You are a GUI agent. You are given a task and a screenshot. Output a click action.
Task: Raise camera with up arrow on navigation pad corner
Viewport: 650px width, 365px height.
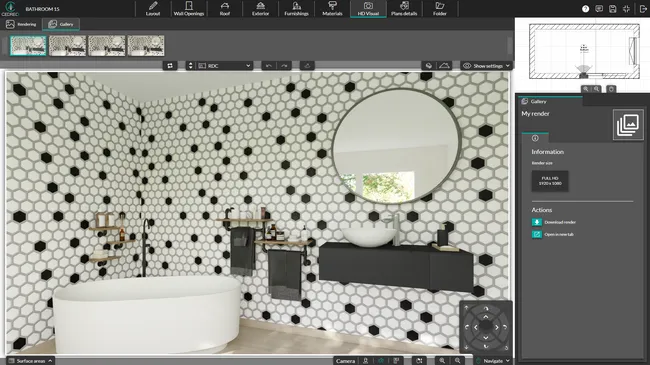(466, 307)
